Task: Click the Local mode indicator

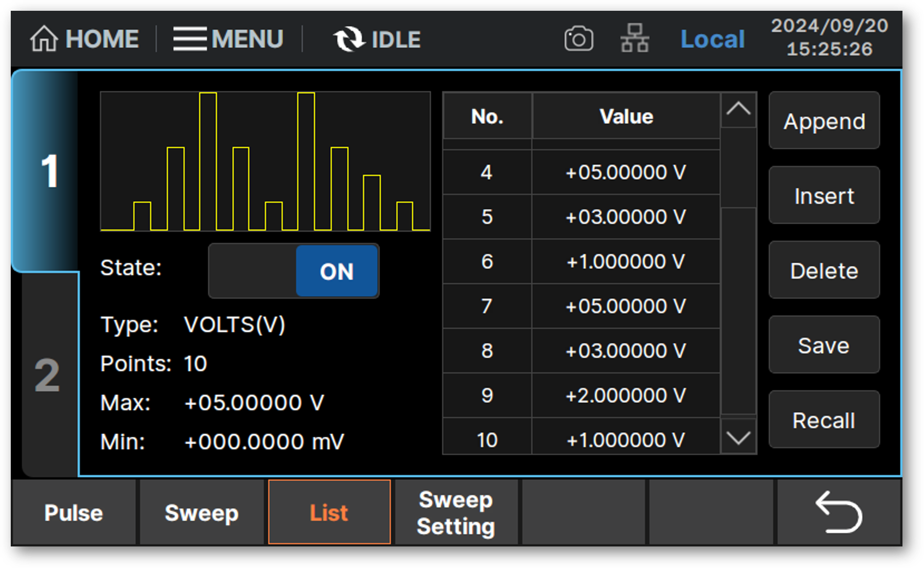Action: [712, 39]
